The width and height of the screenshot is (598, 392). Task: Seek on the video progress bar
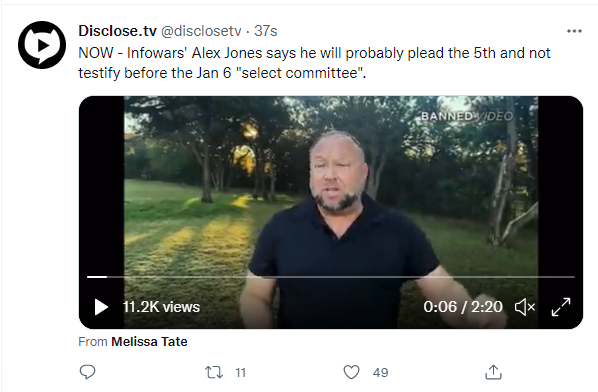(331, 277)
